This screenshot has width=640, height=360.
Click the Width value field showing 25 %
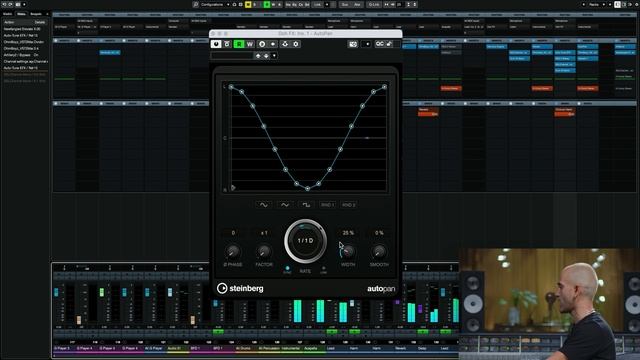click(348, 233)
